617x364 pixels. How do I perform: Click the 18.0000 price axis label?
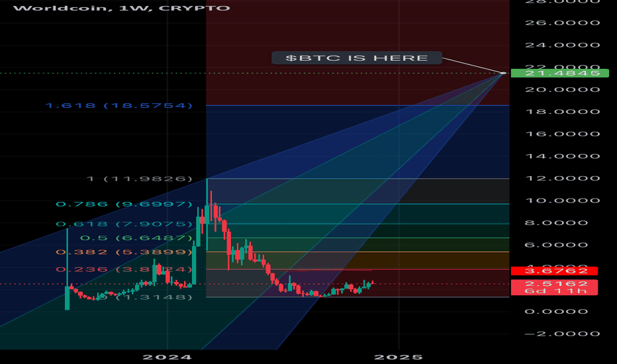point(562,112)
